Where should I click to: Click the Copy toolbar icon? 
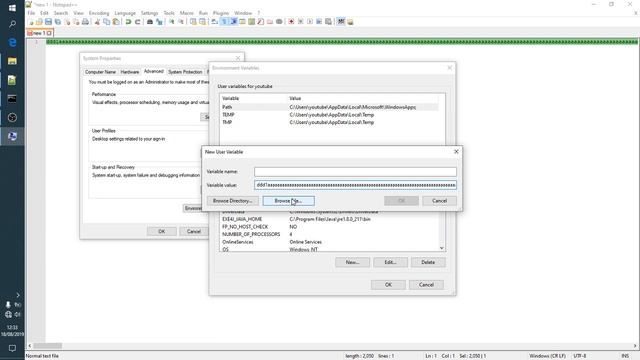point(107,22)
